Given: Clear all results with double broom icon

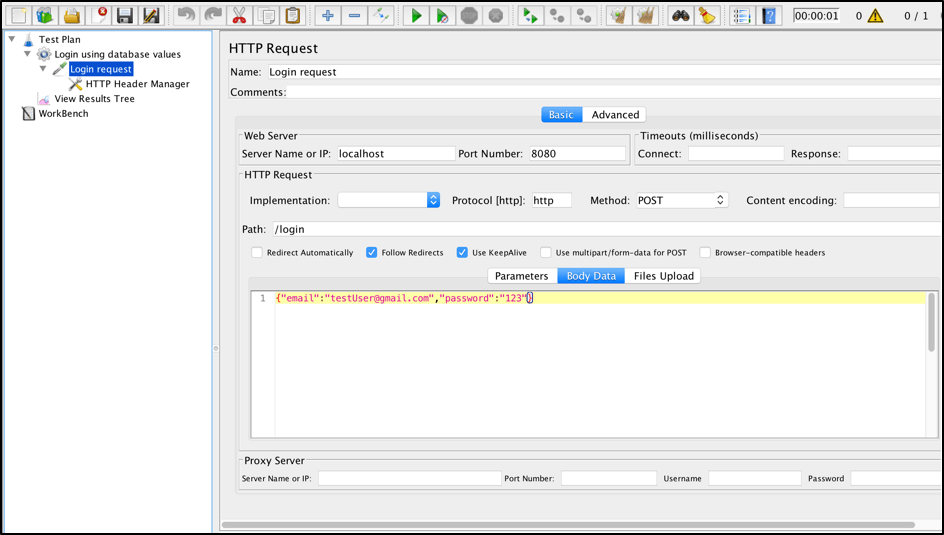Looking at the screenshot, I should pos(645,15).
